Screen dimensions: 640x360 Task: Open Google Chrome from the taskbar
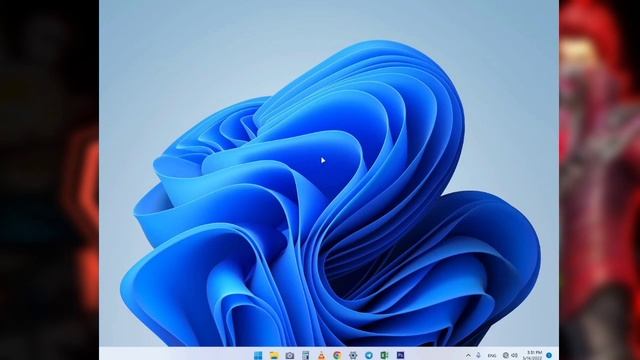pyautogui.click(x=337, y=356)
